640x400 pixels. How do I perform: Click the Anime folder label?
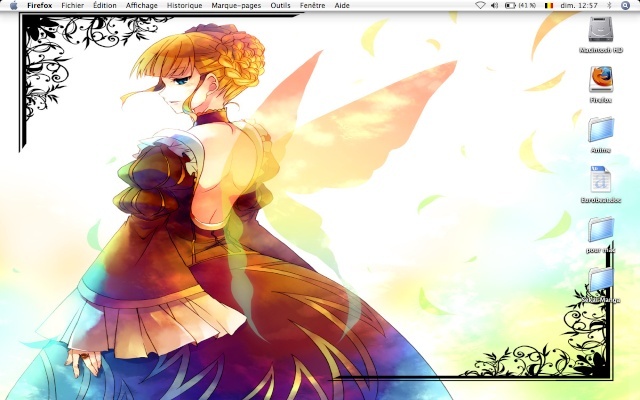click(x=601, y=151)
